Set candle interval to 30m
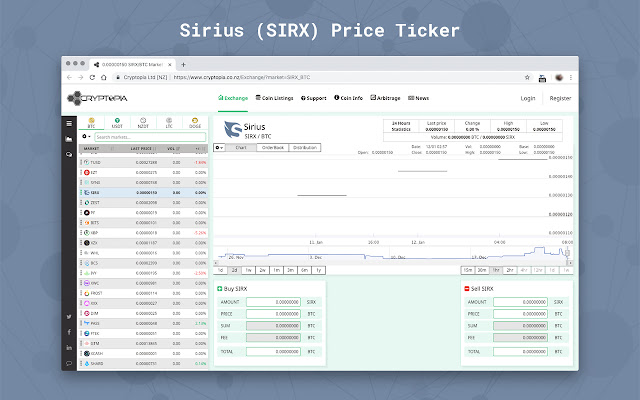 coord(482,270)
